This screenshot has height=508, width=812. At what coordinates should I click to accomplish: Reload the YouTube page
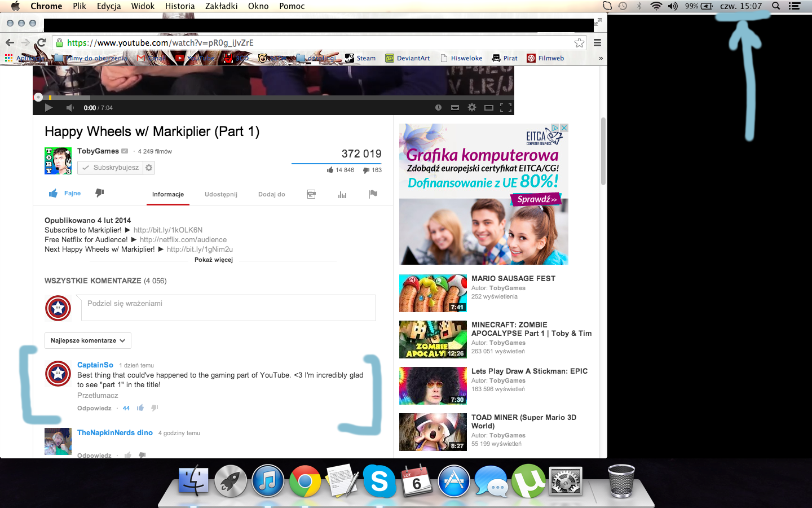tap(41, 43)
